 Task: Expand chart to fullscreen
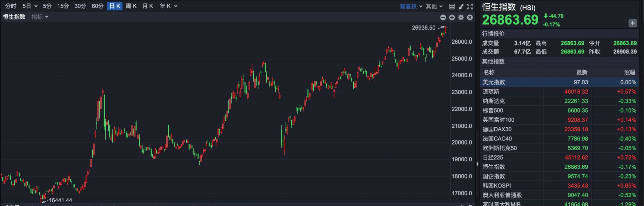(470, 6)
